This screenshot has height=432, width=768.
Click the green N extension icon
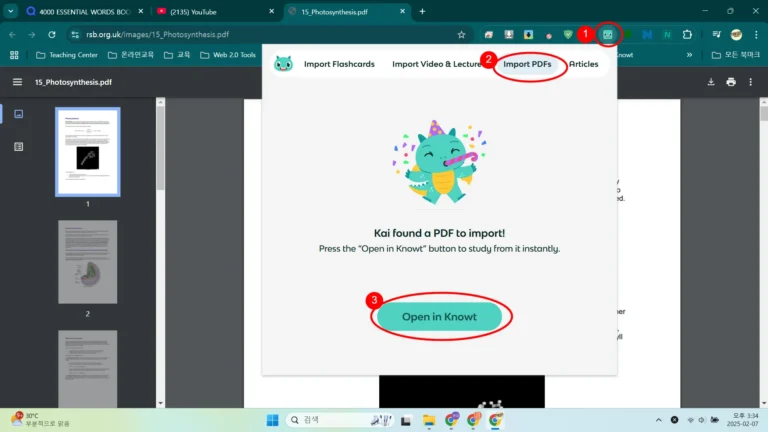(x=667, y=34)
